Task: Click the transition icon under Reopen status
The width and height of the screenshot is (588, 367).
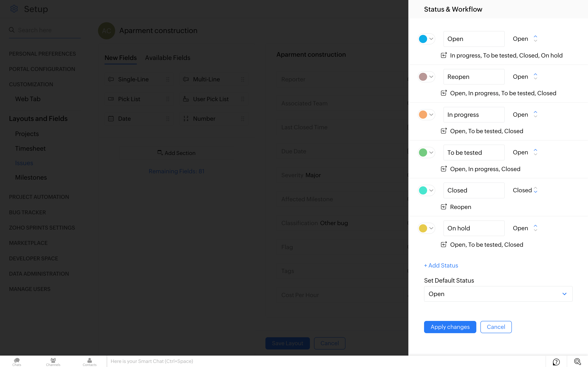Action: (x=444, y=93)
